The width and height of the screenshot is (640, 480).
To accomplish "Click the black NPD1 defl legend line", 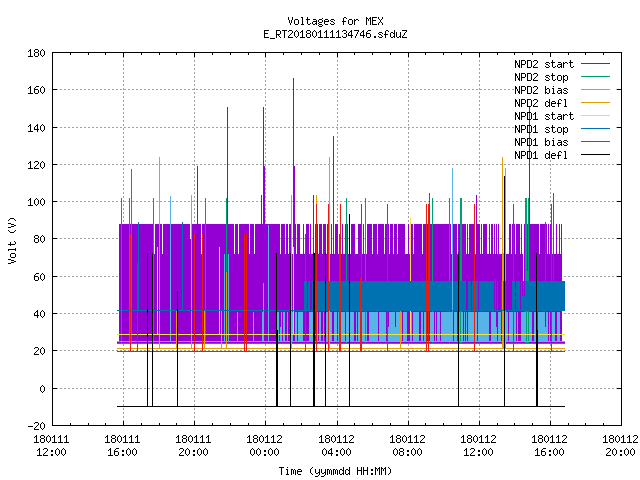I will pos(595,155).
